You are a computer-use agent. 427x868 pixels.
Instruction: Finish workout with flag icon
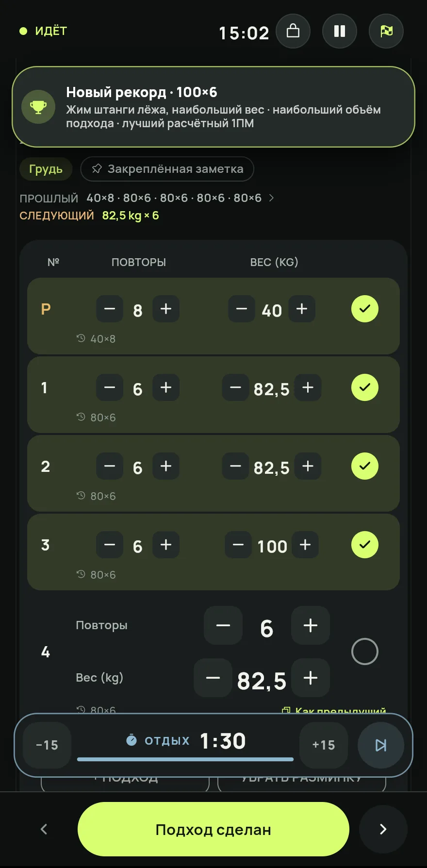(386, 31)
